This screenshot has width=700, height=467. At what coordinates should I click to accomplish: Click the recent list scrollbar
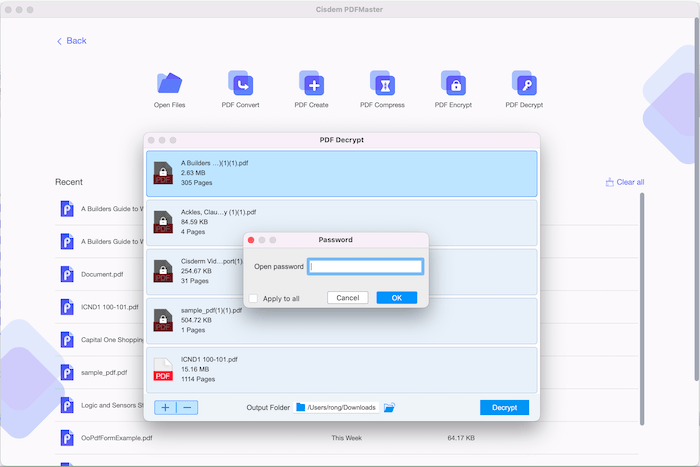click(642, 309)
